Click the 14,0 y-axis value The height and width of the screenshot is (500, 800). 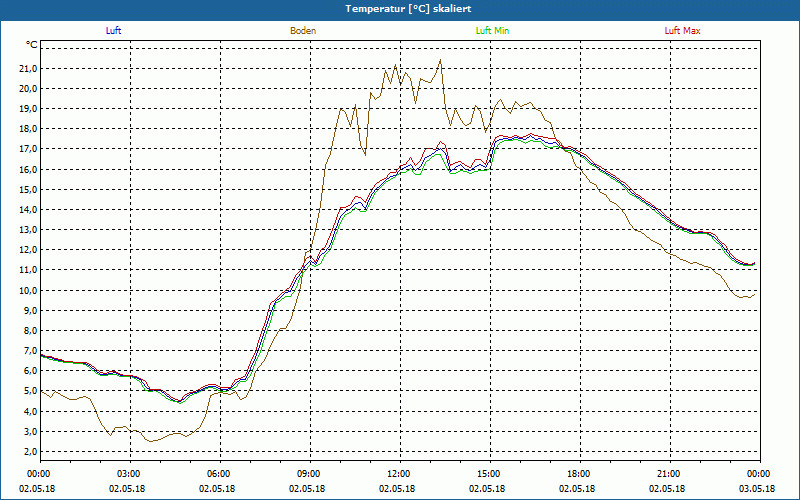tap(28, 210)
